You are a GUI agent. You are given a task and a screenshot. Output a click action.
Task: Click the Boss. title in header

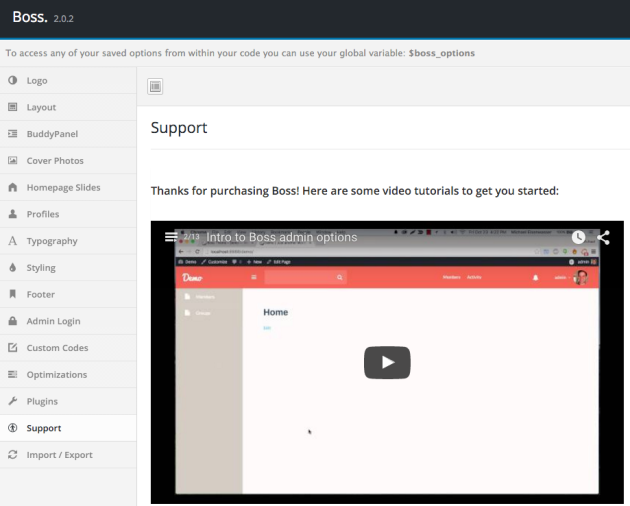(30, 17)
